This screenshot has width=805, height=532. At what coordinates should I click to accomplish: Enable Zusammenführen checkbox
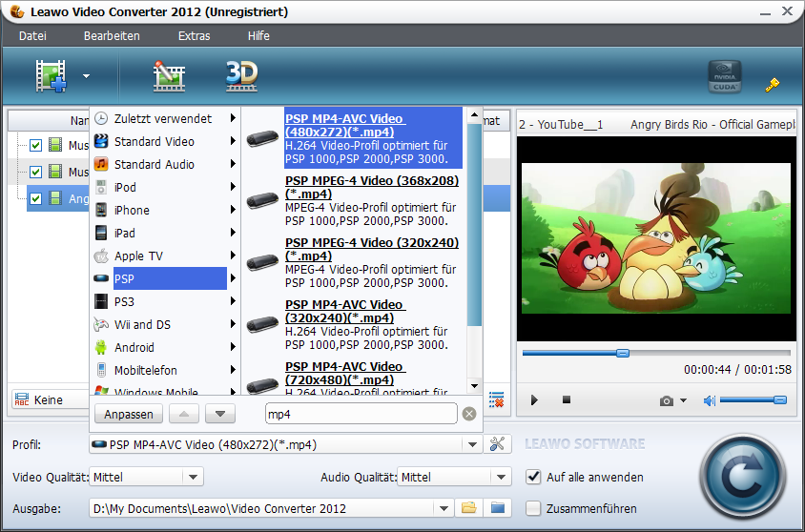[533, 508]
